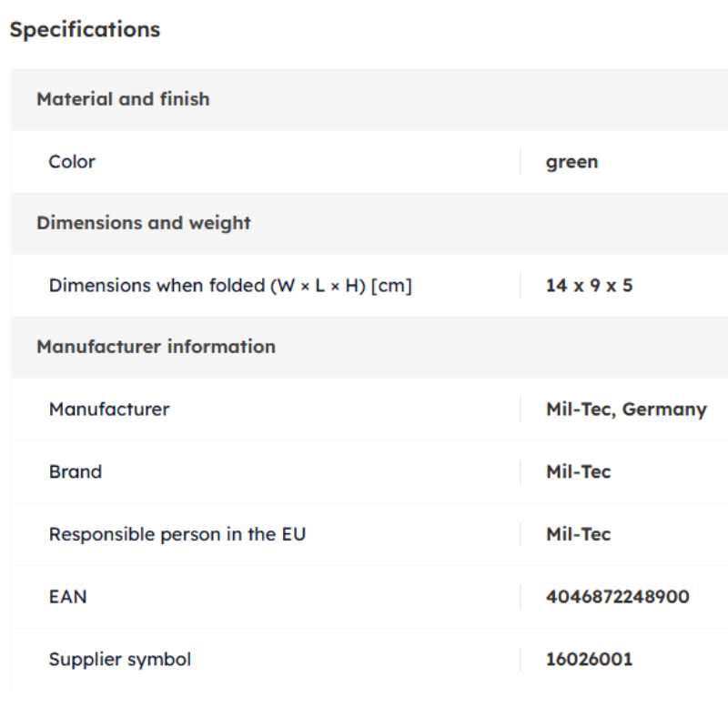The height and width of the screenshot is (728, 728).
Task: Click the [cm] unit in dimensions label
Action: 391,286
